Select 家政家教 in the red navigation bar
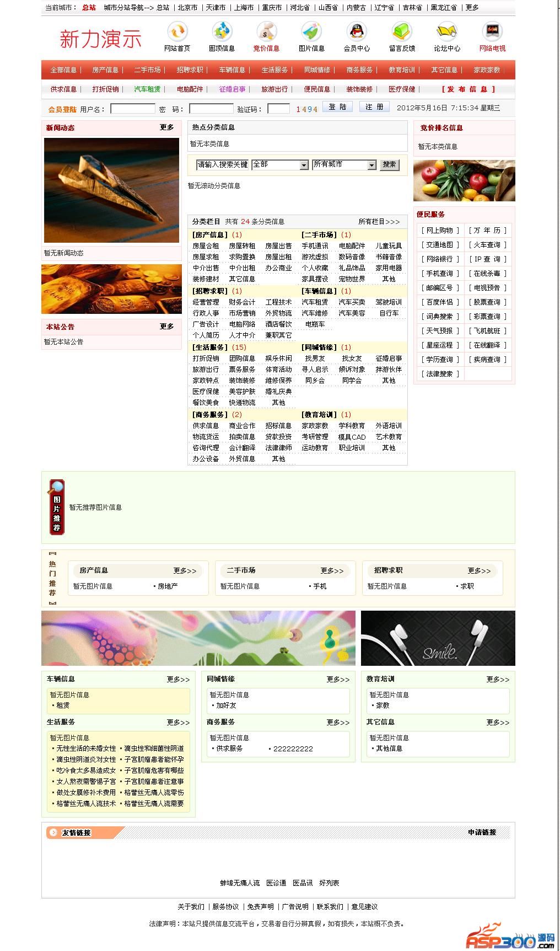The height and width of the screenshot is (951, 560). [x=487, y=70]
